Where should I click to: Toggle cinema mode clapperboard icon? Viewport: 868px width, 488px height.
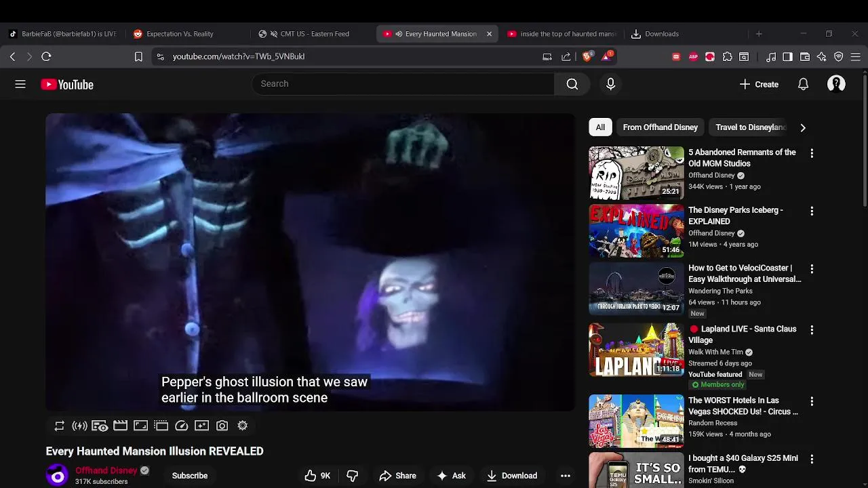click(x=120, y=426)
